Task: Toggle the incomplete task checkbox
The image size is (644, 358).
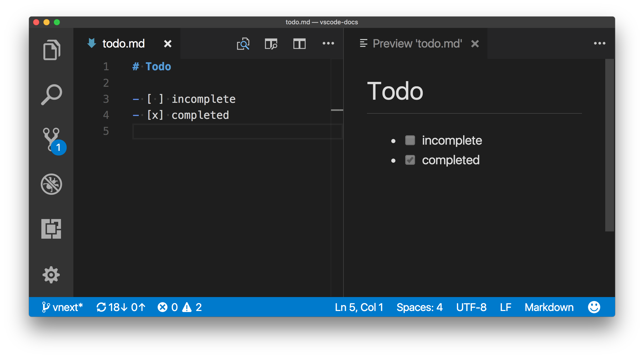Action: pos(409,140)
